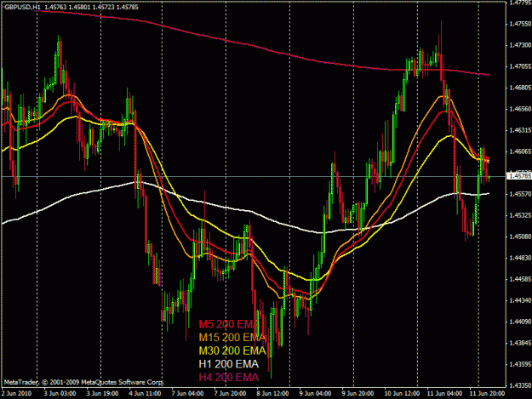Click the 1.45325 price scale label
Image resolution: width=532 pixels, height=399 pixels.
pyautogui.click(x=520, y=215)
